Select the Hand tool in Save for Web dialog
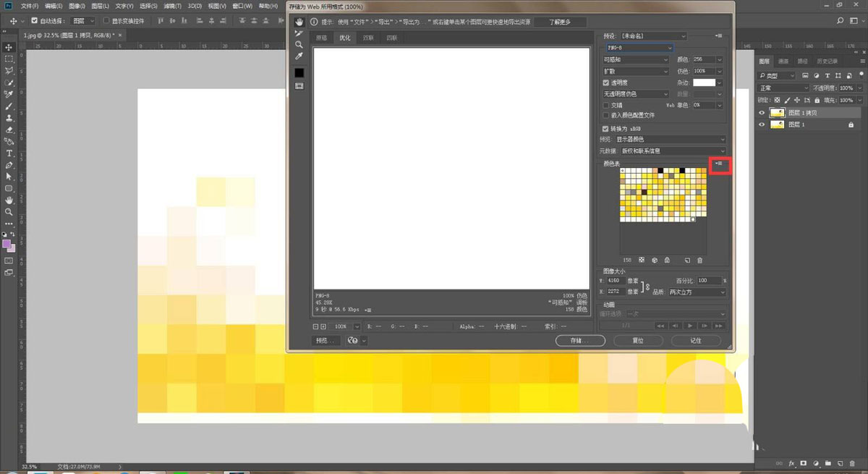The height and width of the screenshot is (474, 868). click(299, 22)
